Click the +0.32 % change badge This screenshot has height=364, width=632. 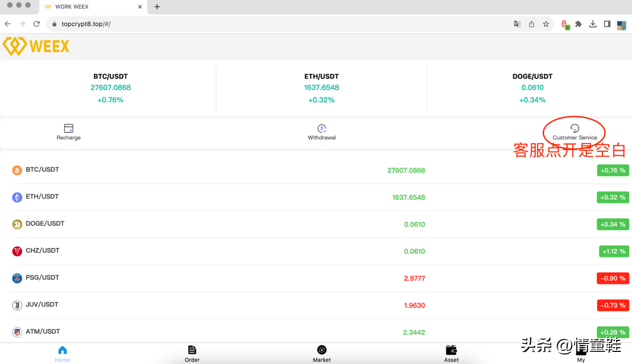click(613, 198)
